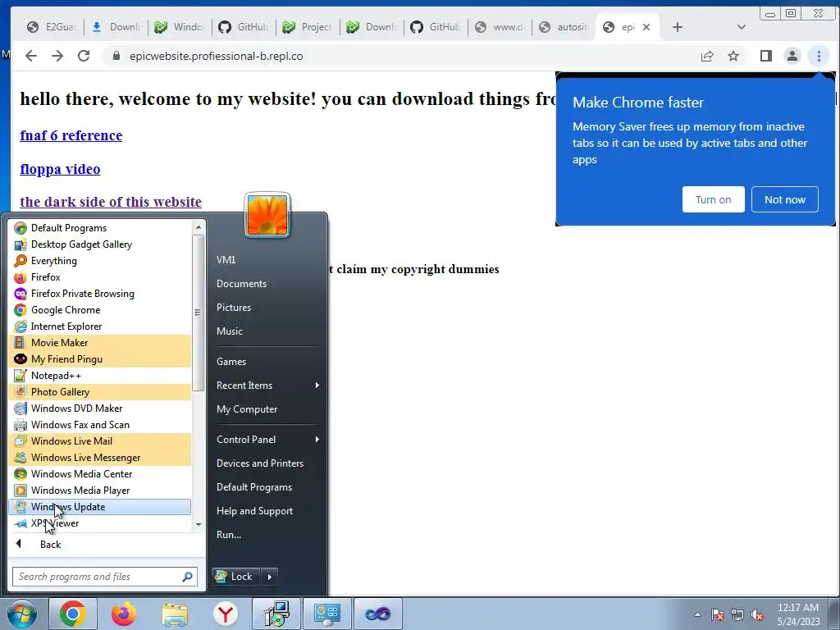The height and width of the screenshot is (630, 840).
Task: Switch to the E2Guardian tab
Action: 52,27
